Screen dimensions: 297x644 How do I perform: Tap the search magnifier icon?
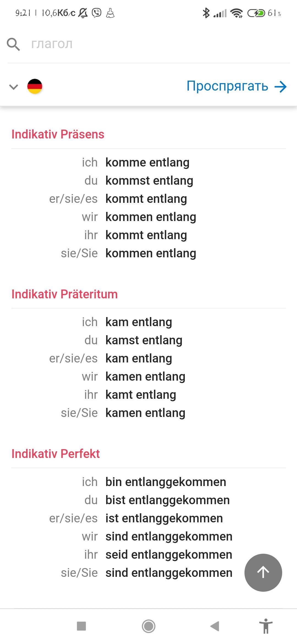[13, 44]
